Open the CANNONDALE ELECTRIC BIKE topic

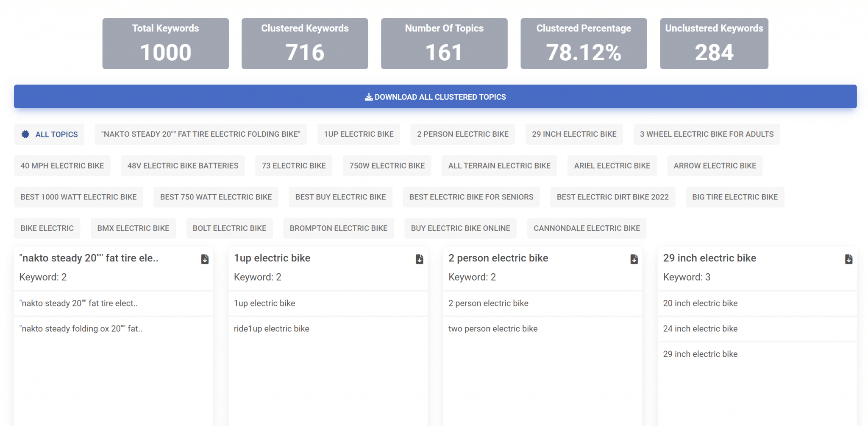click(x=587, y=228)
